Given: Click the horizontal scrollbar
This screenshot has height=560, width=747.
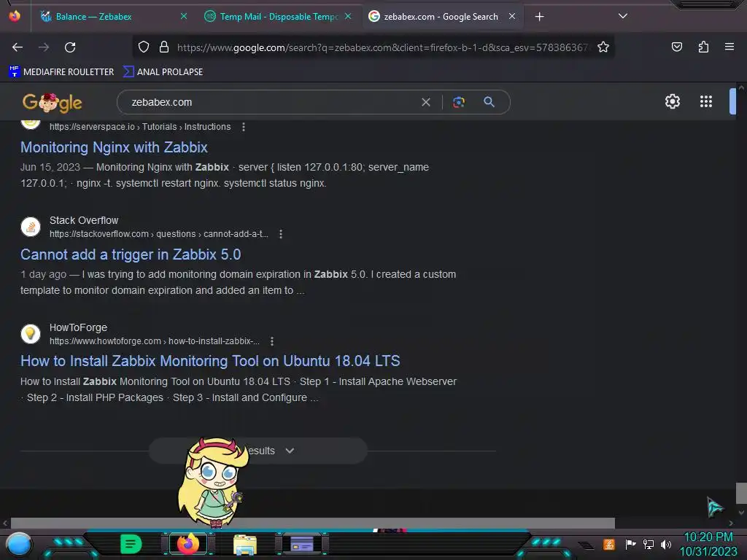Looking at the screenshot, I should [x=312, y=523].
